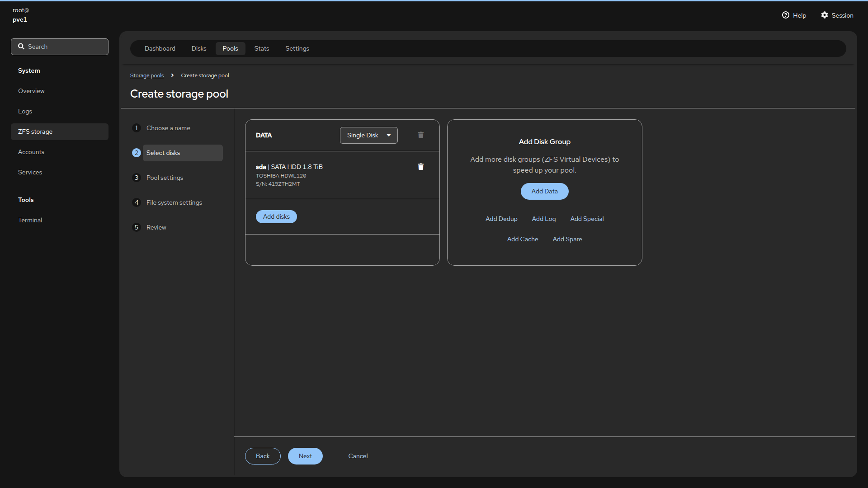868x488 pixels.
Task: Open the Settings tab
Action: [x=297, y=48]
